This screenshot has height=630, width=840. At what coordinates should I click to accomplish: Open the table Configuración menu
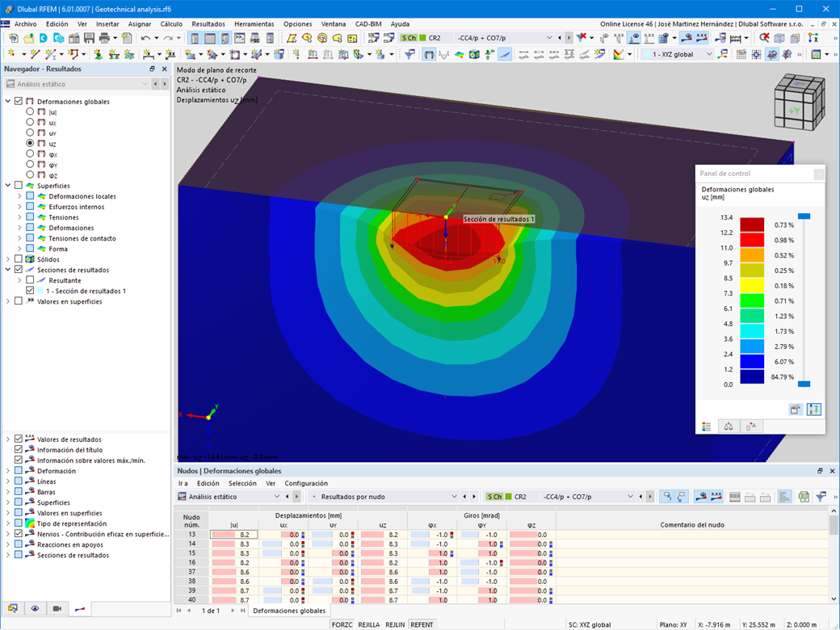[306, 483]
